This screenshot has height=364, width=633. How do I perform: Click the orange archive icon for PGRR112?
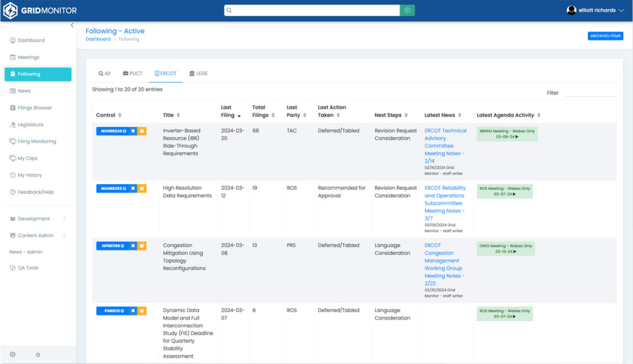pyautogui.click(x=142, y=310)
